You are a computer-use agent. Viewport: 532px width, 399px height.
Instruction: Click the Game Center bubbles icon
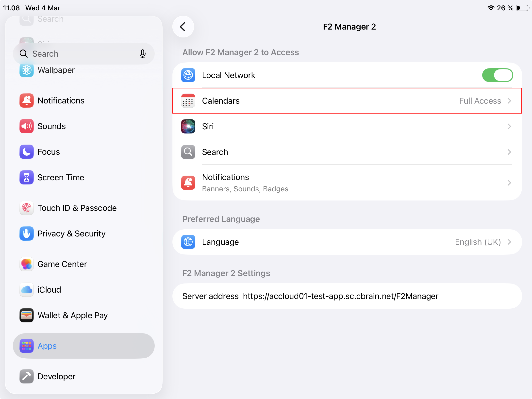pos(27,264)
